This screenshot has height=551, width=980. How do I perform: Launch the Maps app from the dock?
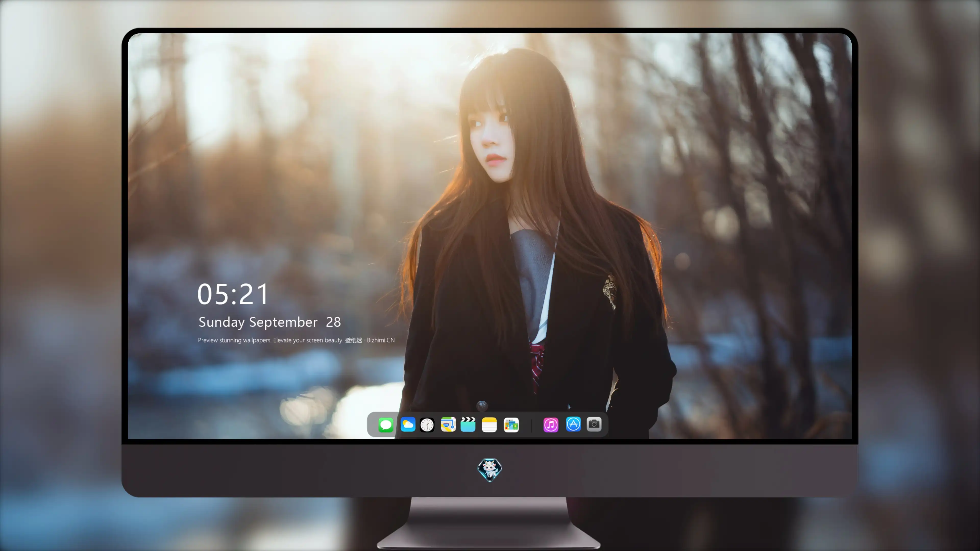click(448, 424)
